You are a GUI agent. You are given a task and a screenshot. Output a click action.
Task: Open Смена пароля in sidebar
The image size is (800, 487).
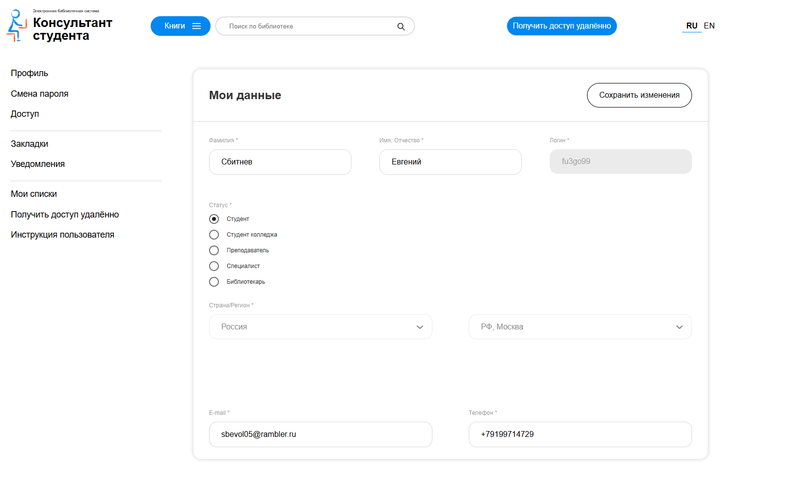tap(40, 94)
